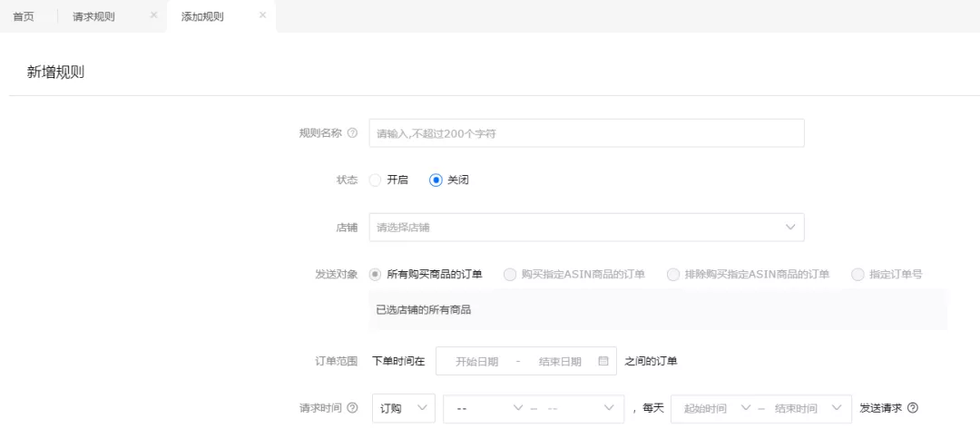Click the 新增规则 heading
Image resolution: width=980 pixels, height=438 pixels.
coord(55,73)
